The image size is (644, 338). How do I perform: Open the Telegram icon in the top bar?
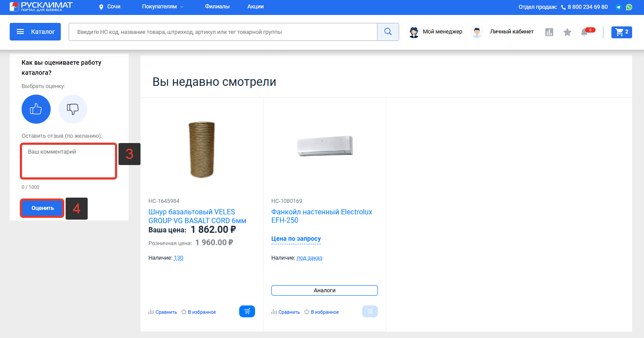pyautogui.click(x=619, y=7)
